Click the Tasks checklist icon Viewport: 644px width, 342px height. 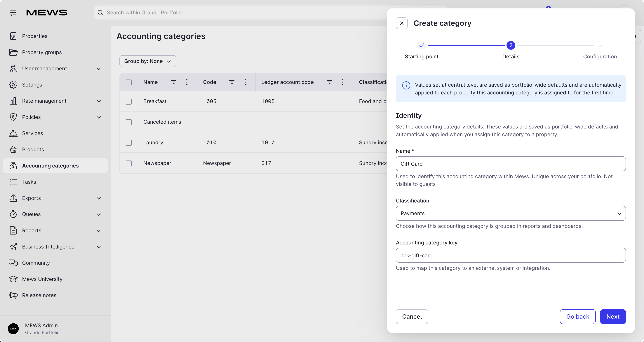click(x=13, y=182)
